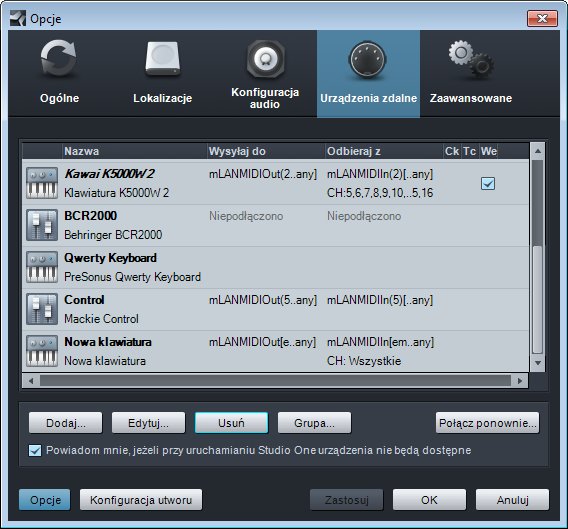Click the Nowa klawiatura keyboard icon
Screen dimensions: 568x529
coord(42,351)
